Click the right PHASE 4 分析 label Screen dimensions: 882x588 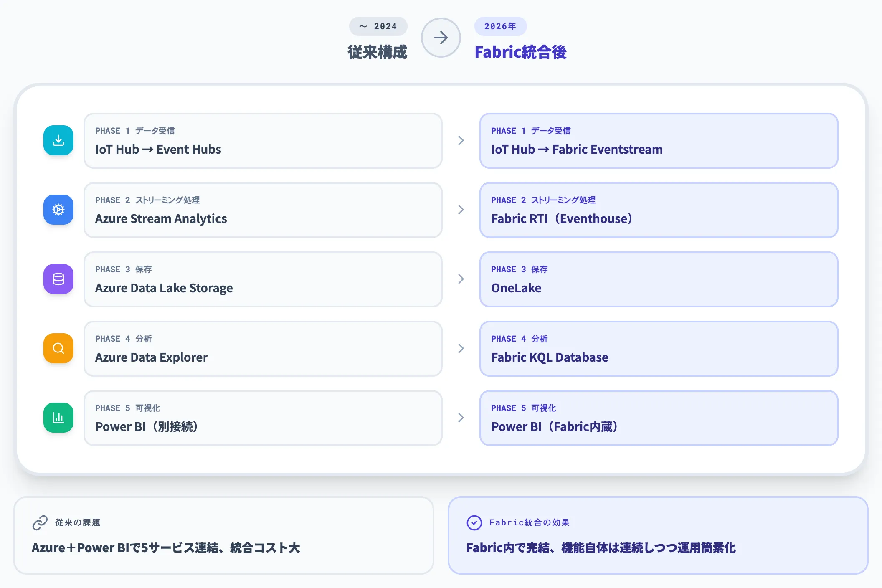point(520,339)
